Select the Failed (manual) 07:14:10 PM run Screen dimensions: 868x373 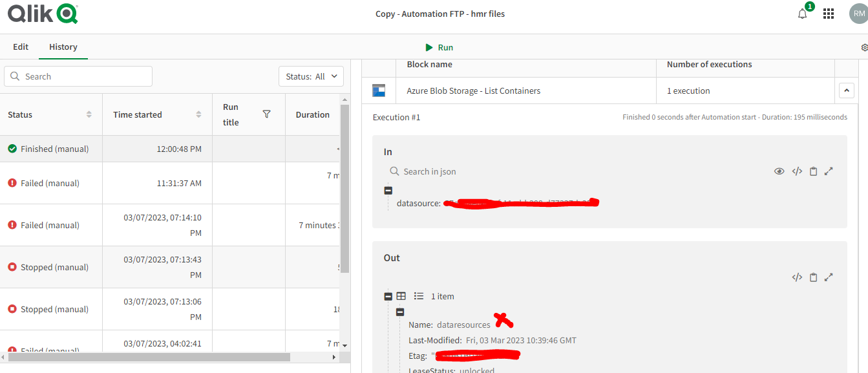(x=171, y=225)
